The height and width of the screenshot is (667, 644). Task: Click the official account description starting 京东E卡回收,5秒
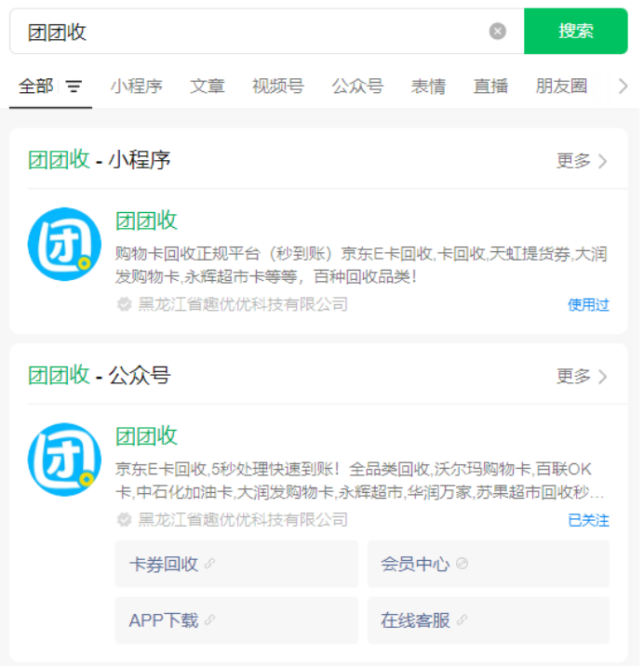click(359, 480)
